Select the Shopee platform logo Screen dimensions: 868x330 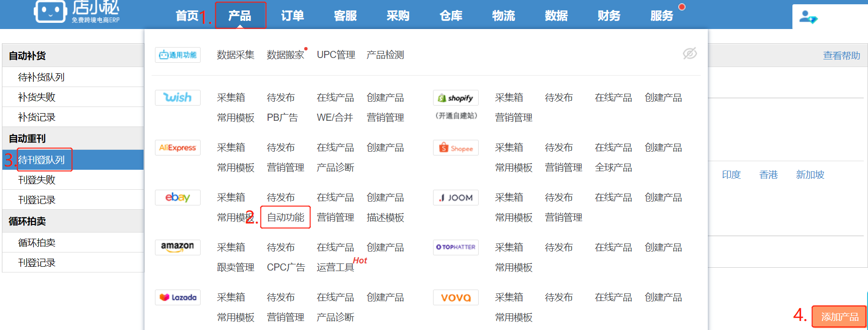456,147
